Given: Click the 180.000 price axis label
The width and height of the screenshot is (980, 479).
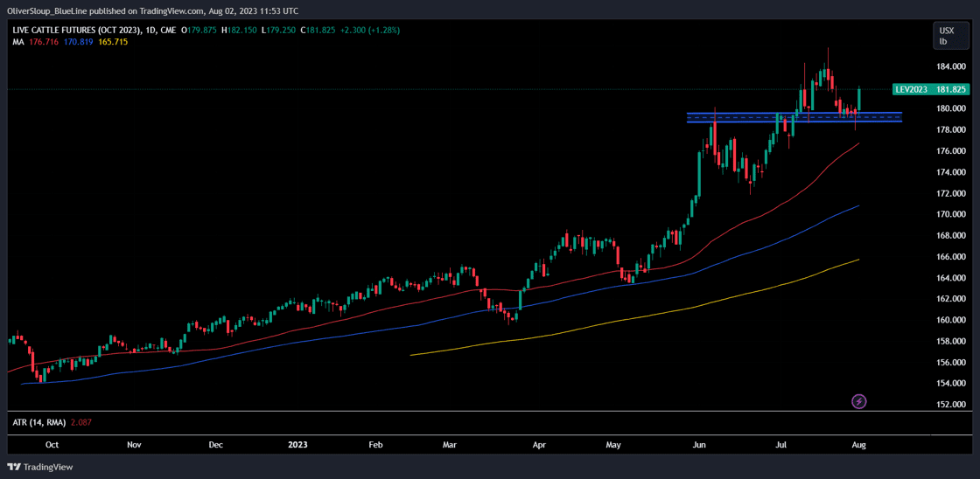Looking at the screenshot, I should tap(953, 108).
